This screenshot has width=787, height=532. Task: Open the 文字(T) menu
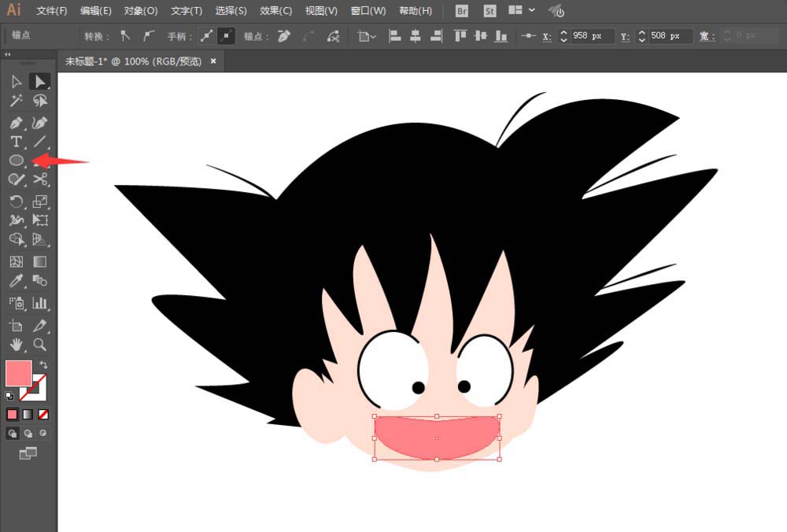(x=187, y=10)
